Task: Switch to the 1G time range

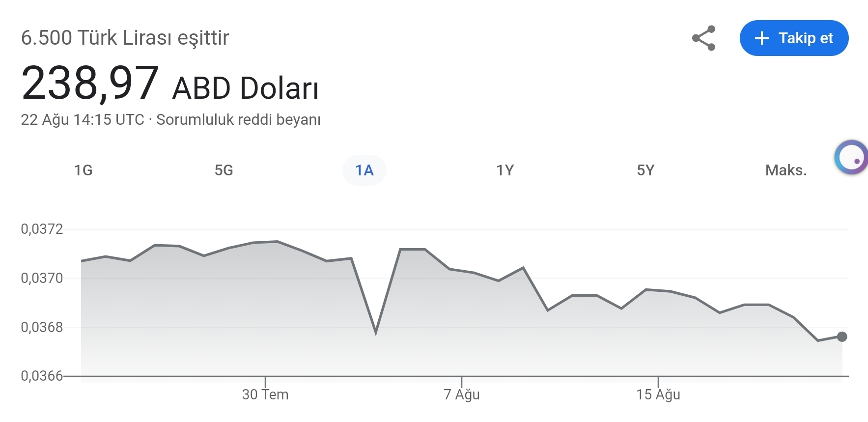Action: coord(83,170)
